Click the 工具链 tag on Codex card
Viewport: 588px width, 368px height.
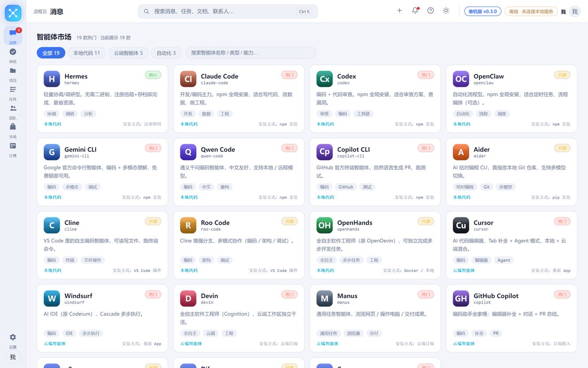(364, 114)
